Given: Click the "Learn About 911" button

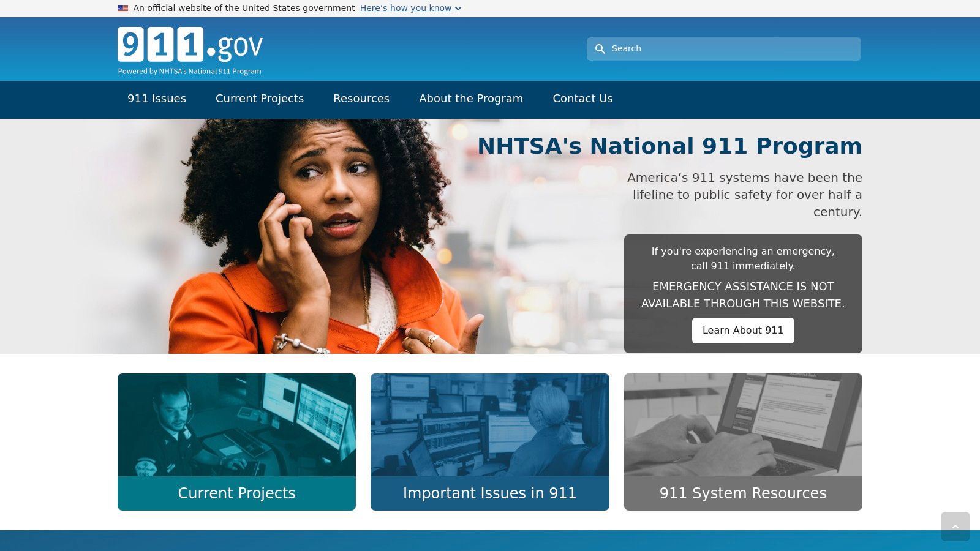Looking at the screenshot, I should pos(743,330).
